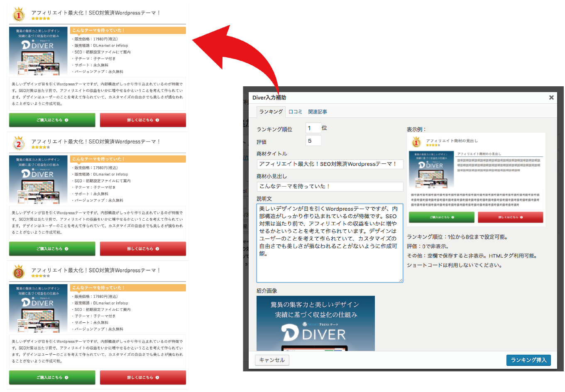Click the キャンセル button
Viewport: 565px width, 392px height.
click(272, 360)
